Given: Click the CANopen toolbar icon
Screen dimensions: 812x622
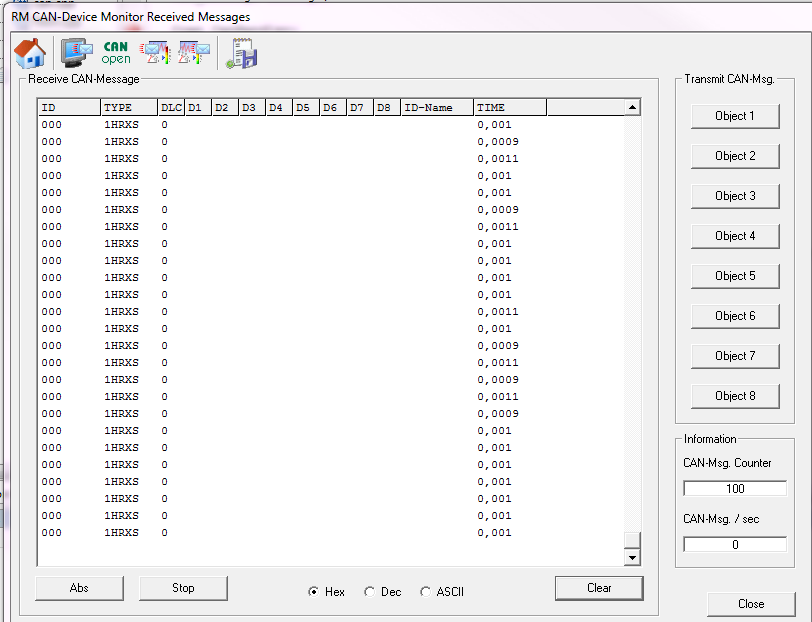Looking at the screenshot, I should (x=116, y=52).
